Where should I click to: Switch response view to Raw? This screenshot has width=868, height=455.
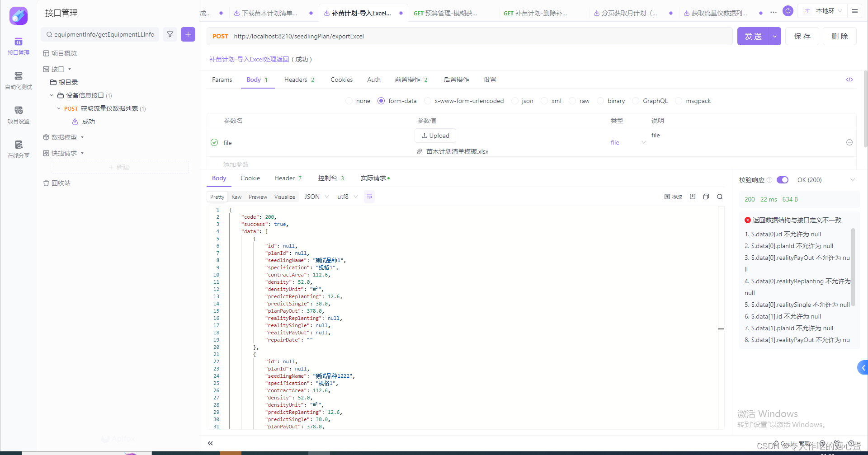[x=236, y=197]
